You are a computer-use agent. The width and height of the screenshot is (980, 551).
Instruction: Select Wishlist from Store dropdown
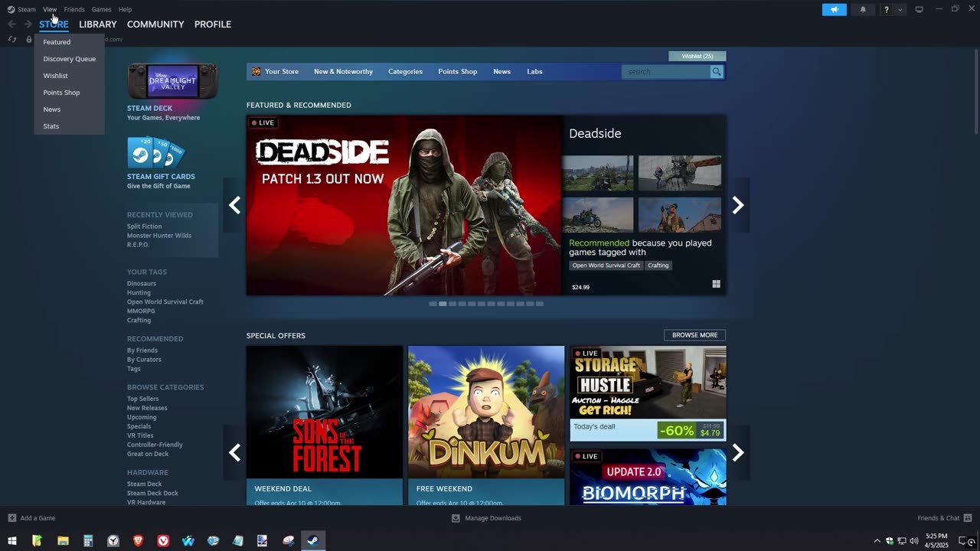tap(69, 76)
